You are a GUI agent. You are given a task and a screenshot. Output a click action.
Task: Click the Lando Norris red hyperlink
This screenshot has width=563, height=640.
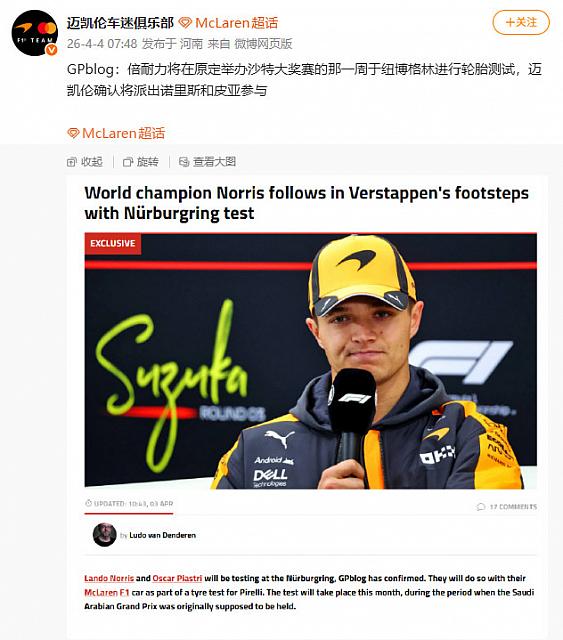click(109, 578)
